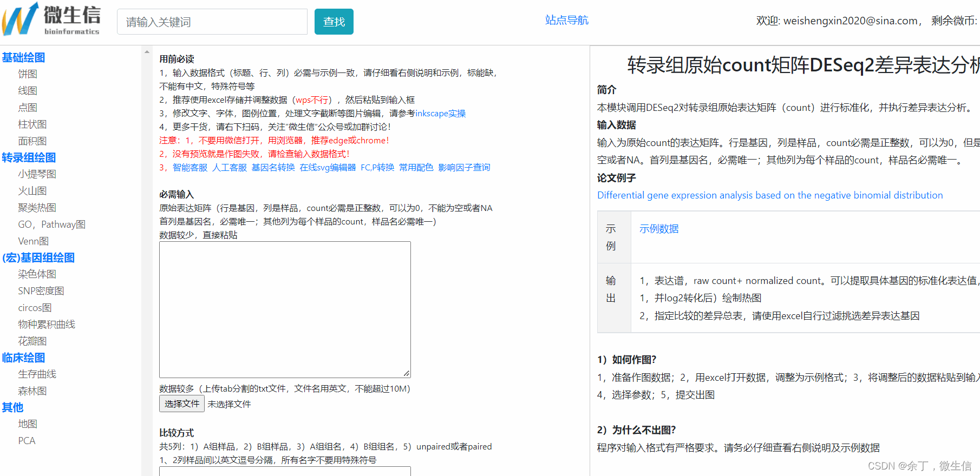Click the textarea resize handle corner
This screenshot has height=476, width=980.
click(x=407, y=374)
